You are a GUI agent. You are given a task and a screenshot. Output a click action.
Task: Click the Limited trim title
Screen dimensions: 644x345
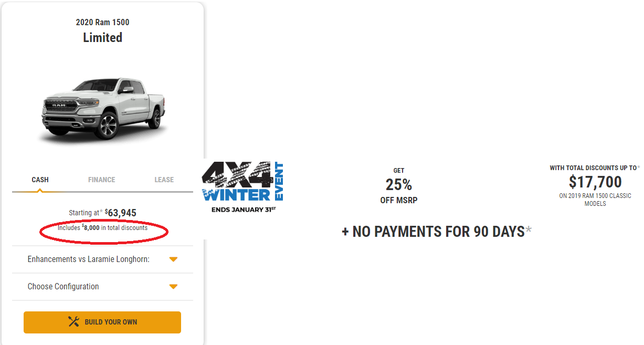coord(103,38)
